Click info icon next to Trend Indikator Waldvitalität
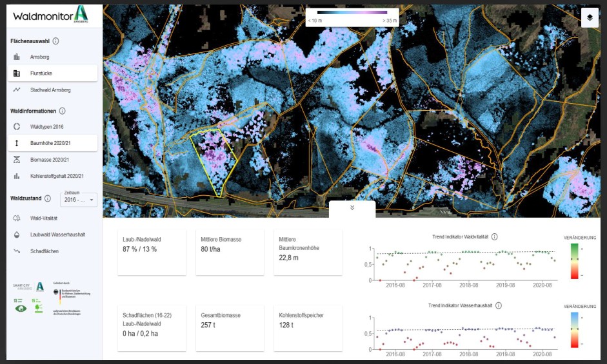 point(494,237)
